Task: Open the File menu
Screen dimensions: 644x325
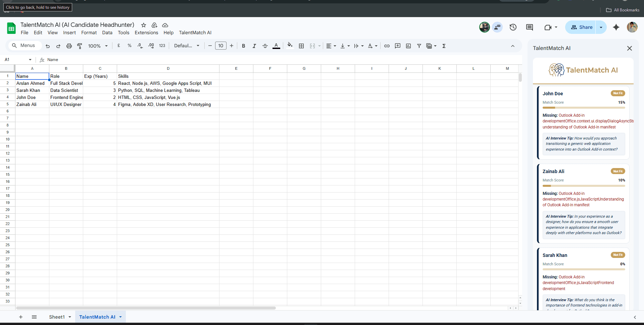Action: (24, 33)
